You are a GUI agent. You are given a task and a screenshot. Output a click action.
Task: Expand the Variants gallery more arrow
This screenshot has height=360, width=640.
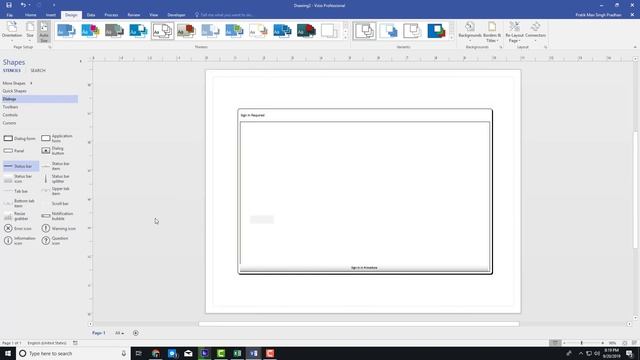click(451, 38)
